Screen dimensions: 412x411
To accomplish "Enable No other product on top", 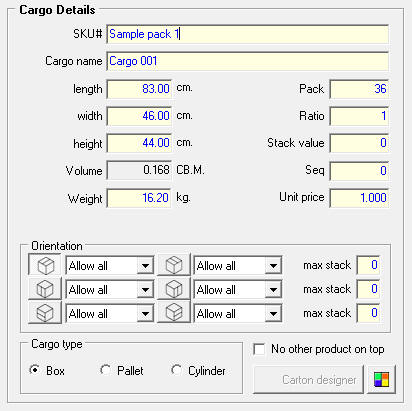I will pos(259,349).
